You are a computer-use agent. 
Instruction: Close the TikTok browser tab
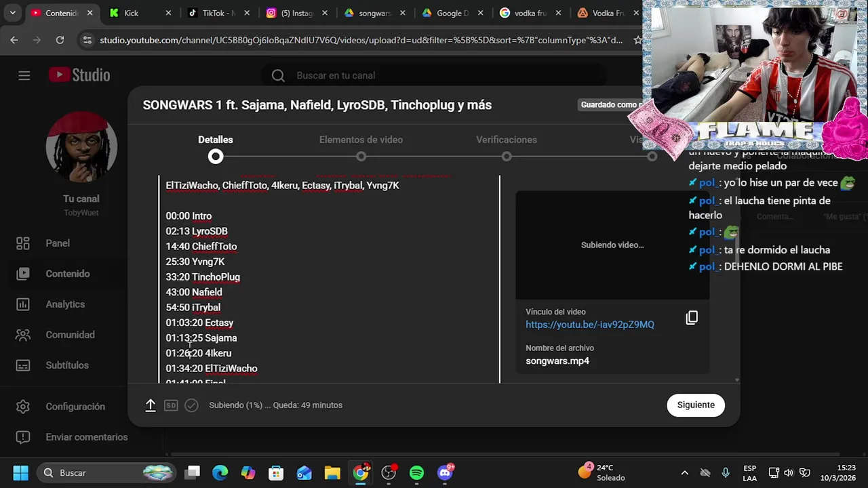(x=247, y=13)
